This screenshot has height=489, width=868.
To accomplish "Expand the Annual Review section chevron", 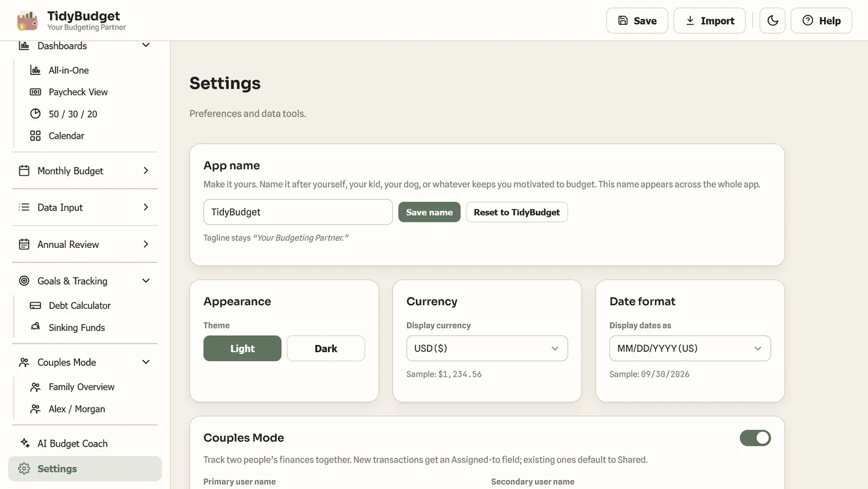I will tap(146, 244).
